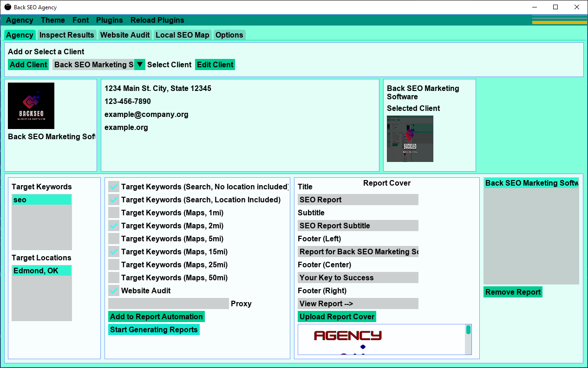Toggle Target Keywords Search No location checkbox
The width and height of the screenshot is (588, 368).
tap(114, 187)
